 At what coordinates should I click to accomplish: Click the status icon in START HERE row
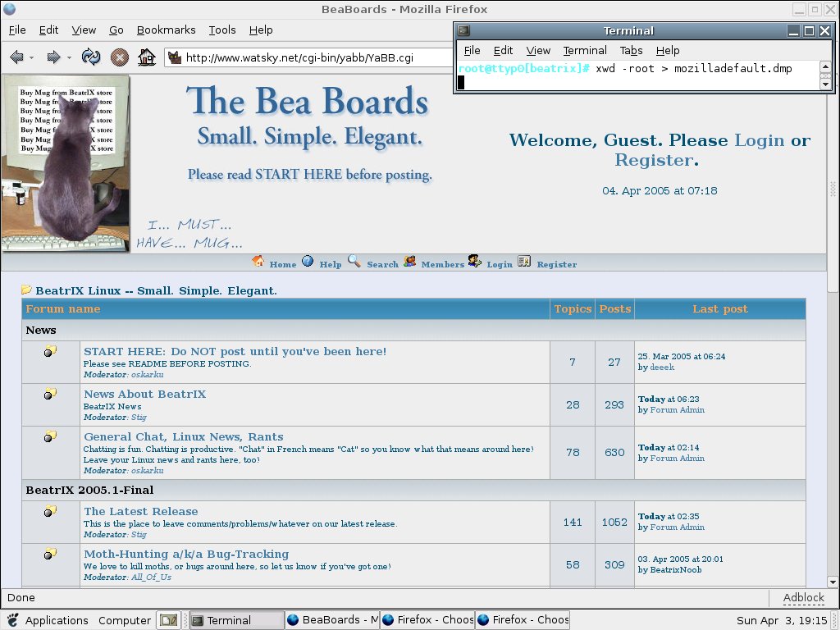(50, 351)
